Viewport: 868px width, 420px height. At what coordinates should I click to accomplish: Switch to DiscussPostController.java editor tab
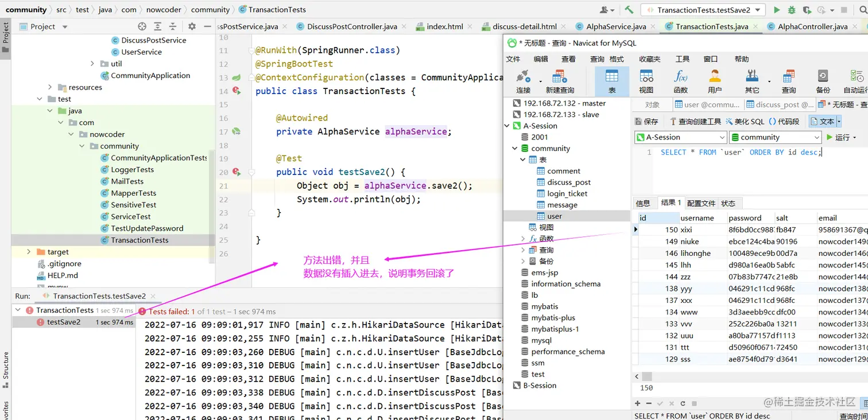(351, 26)
